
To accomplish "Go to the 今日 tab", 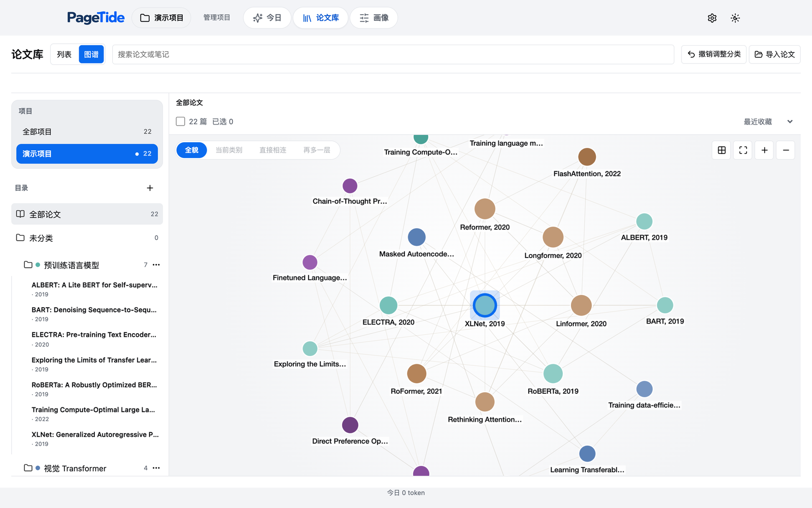I will click(x=267, y=18).
